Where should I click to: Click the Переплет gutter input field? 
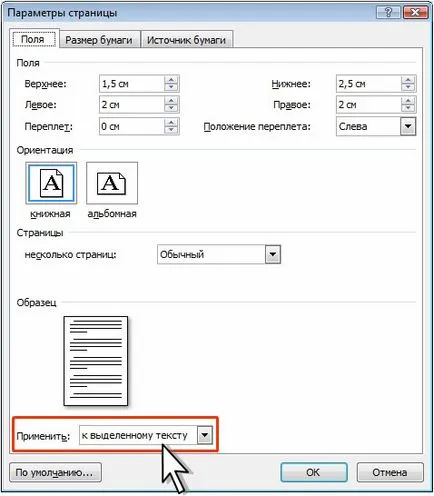(132, 126)
